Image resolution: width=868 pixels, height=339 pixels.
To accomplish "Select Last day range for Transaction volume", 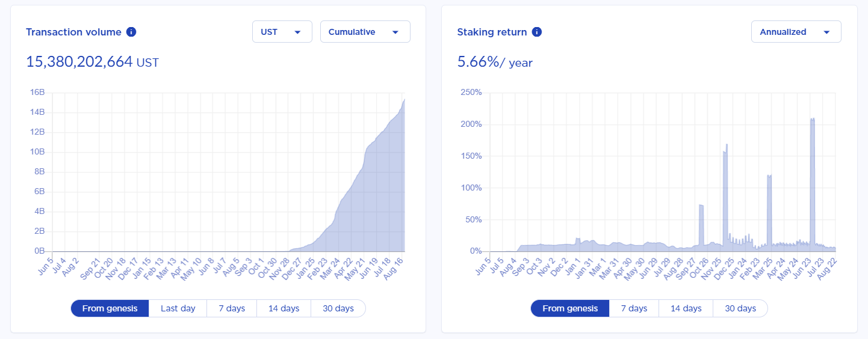I will [178, 308].
